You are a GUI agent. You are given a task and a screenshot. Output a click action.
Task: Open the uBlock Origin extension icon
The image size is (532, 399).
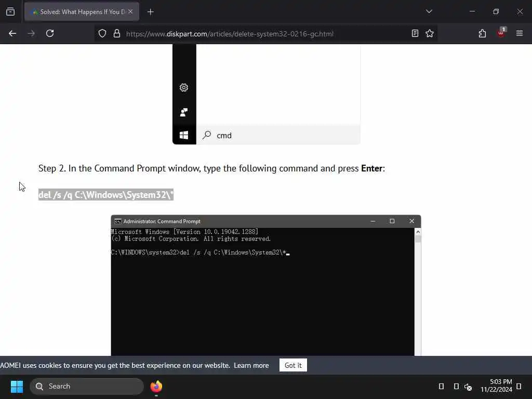501,33
